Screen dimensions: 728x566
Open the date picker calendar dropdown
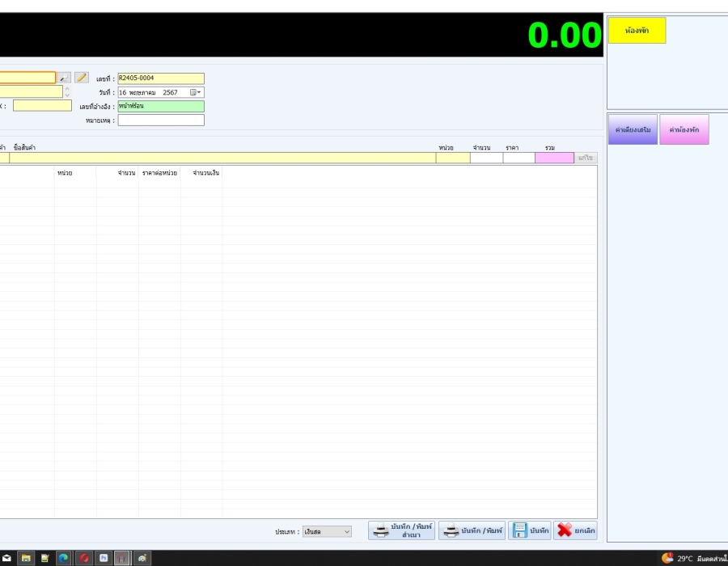click(196, 92)
